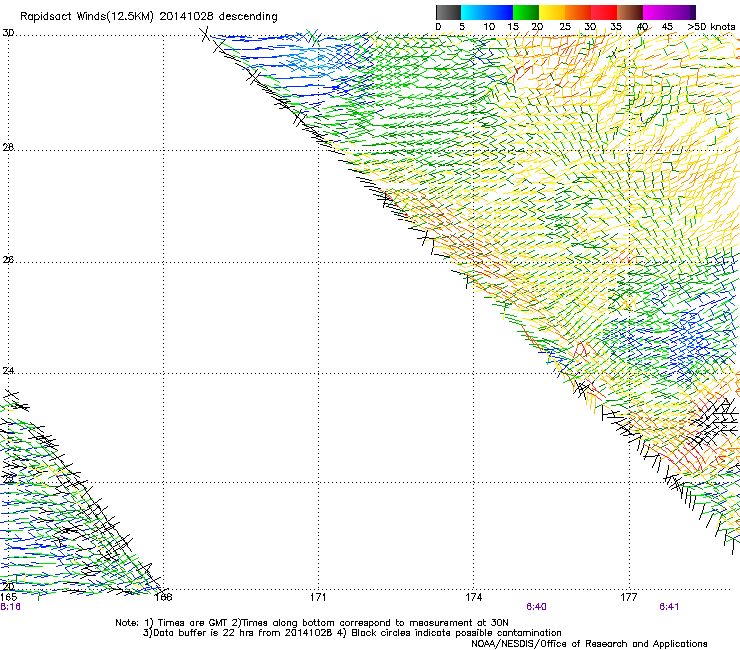Click the 'Data buffer is 22 hrs' note line
Viewport: 740px width, 650px height.
(x=352, y=633)
